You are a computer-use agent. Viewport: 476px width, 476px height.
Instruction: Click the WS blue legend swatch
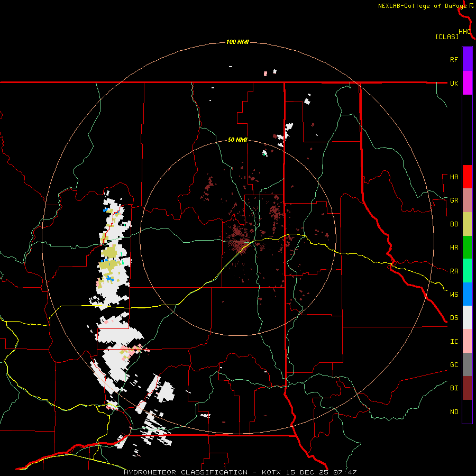pyautogui.click(x=467, y=294)
